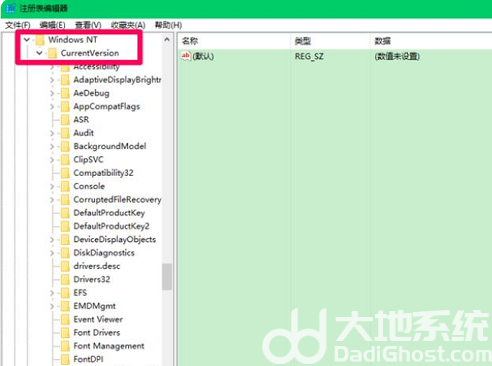Click the ASR folder icon

(65, 120)
